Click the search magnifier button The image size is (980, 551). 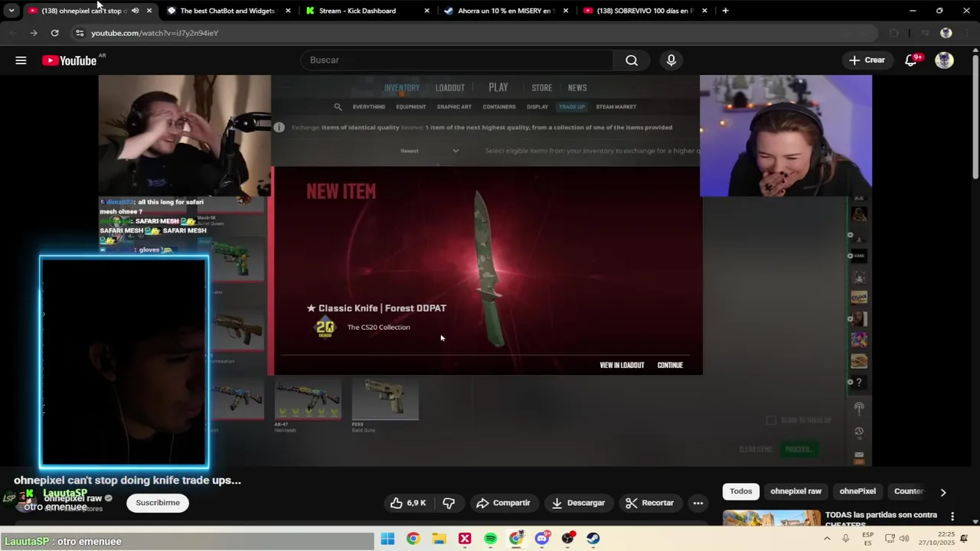point(631,60)
